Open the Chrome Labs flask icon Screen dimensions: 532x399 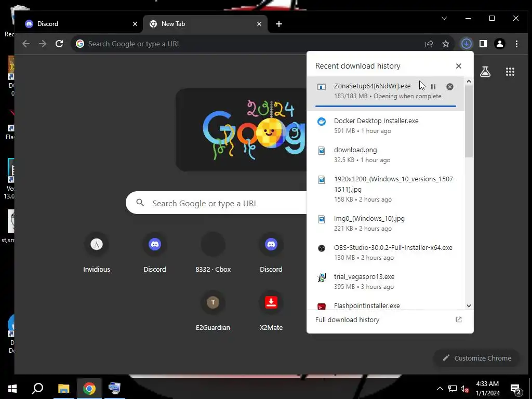485,72
